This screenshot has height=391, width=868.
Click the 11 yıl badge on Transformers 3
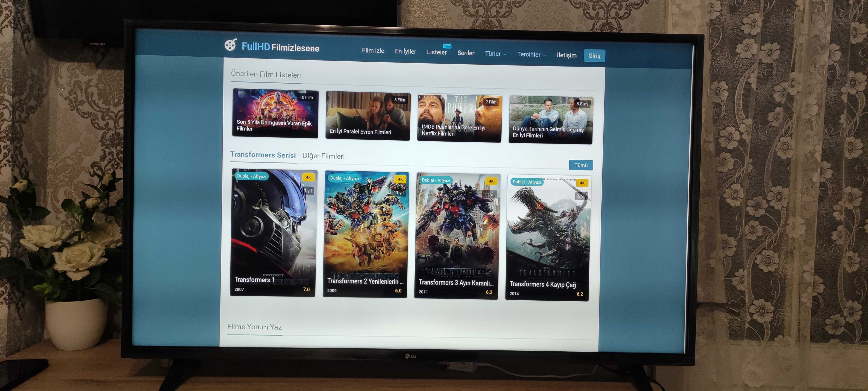(x=490, y=194)
